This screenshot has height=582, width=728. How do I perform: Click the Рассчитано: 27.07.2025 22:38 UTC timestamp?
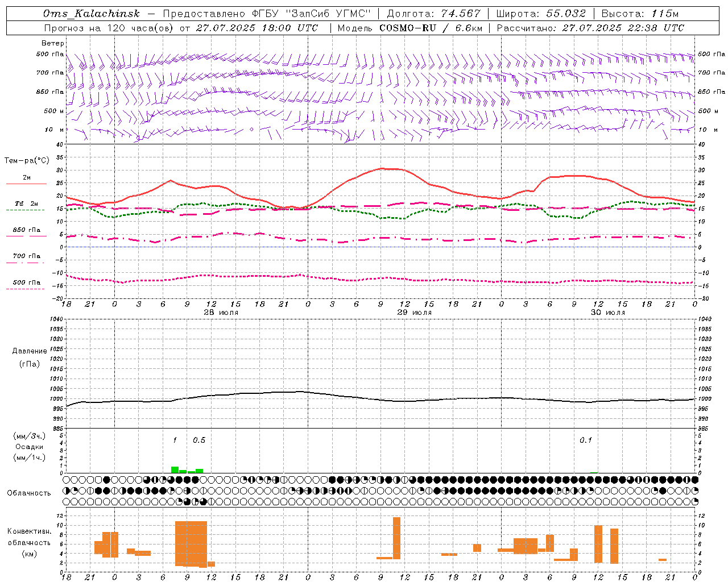coord(590,28)
